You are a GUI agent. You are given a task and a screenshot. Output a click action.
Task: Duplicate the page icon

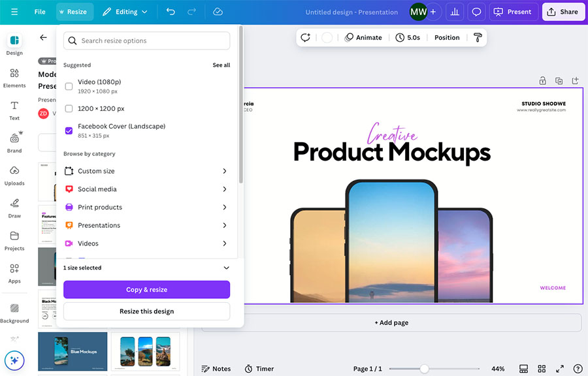pyautogui.click(x=559, y=80)
